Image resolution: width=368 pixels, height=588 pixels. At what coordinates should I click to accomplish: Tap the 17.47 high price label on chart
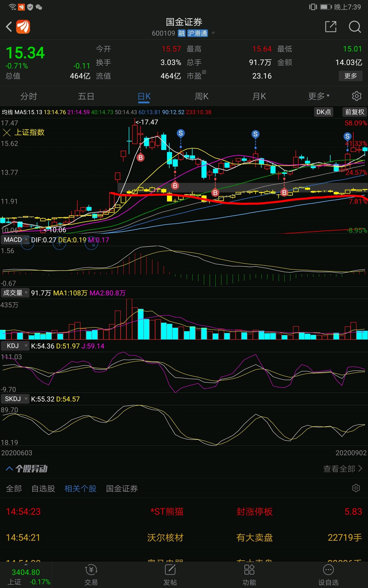pyautogui.click(x=147, y=122)
